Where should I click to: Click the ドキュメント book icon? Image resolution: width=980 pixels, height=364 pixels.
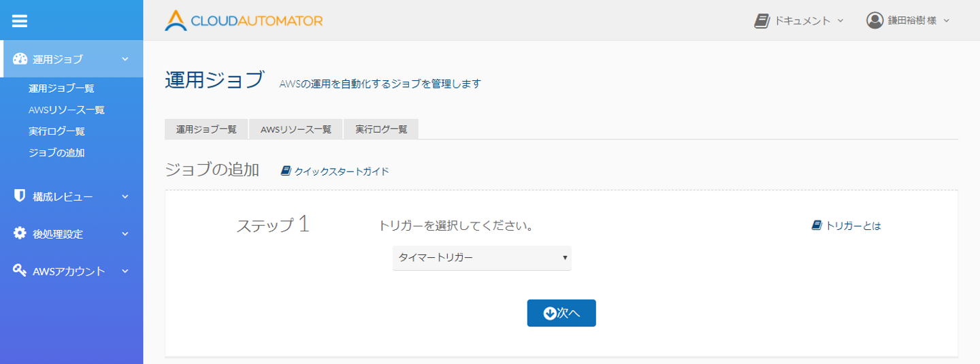[762, 20]
